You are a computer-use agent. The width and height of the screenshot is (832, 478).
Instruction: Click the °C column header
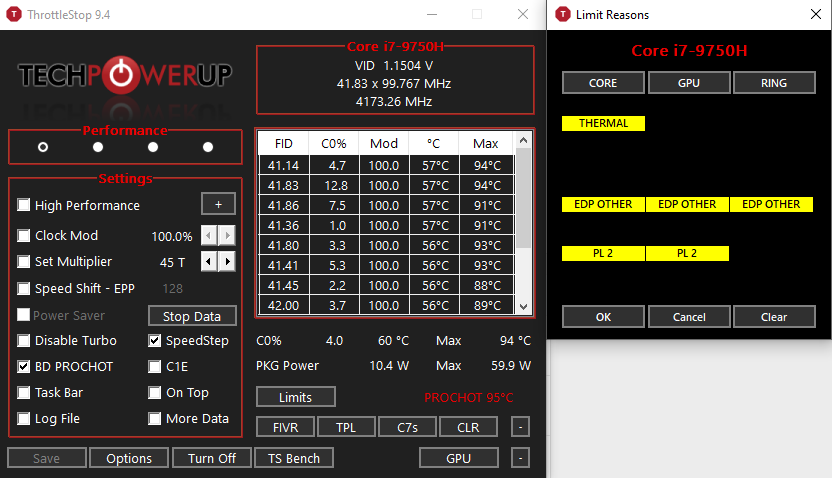434,143
